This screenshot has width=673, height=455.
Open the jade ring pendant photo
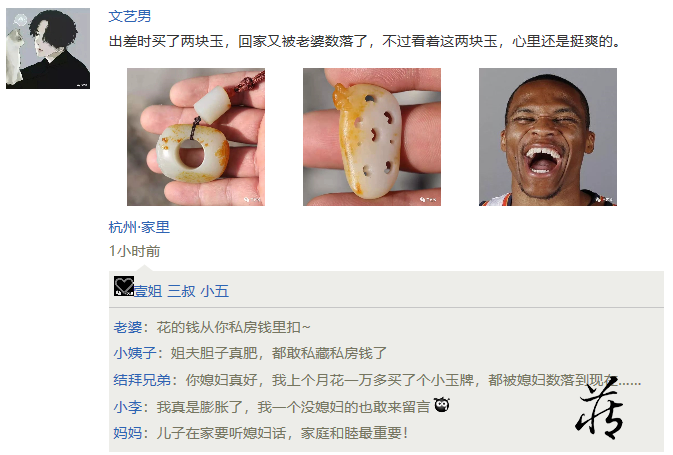[x=196, y=137]
